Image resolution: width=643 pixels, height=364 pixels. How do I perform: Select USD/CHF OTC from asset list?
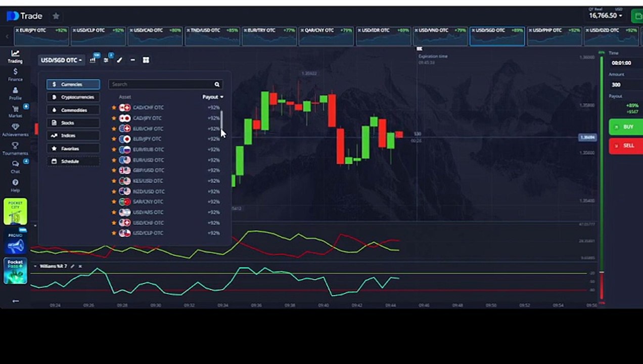(167, 223)
